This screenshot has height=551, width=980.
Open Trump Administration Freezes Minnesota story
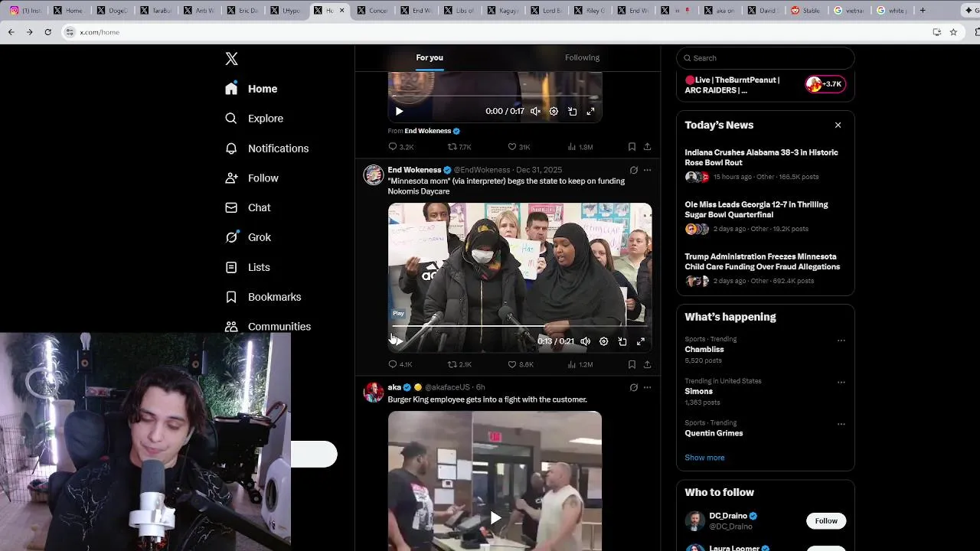coord(766,268)
